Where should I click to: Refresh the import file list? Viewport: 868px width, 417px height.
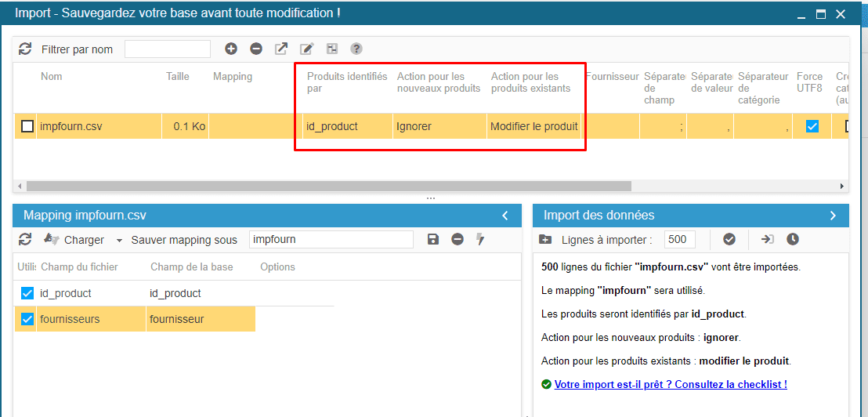(25, 49)
